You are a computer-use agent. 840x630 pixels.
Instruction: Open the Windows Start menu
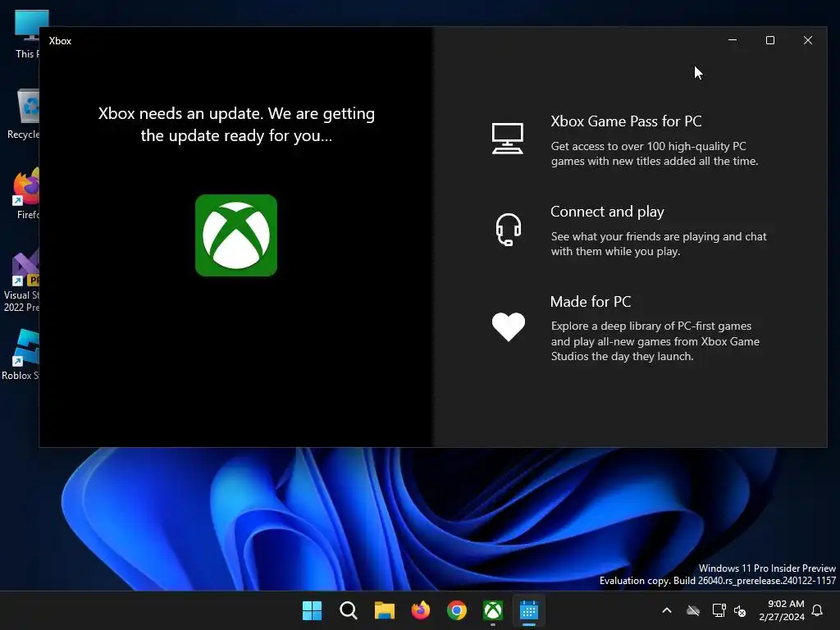pos(312,610)
